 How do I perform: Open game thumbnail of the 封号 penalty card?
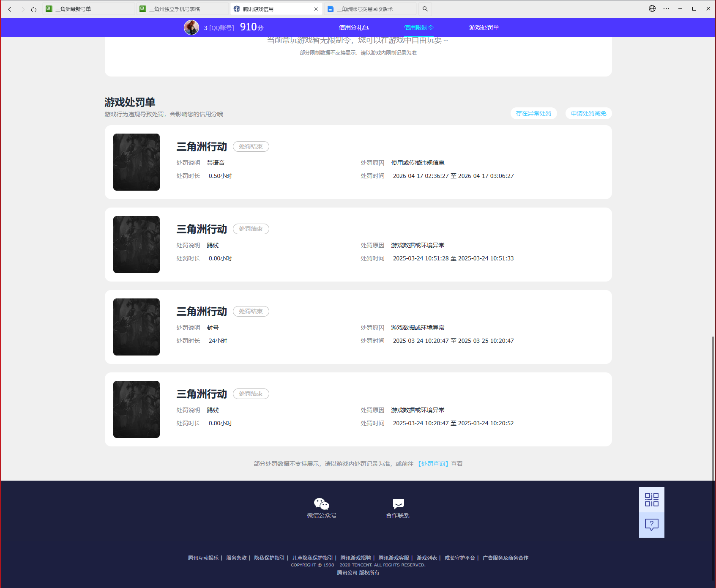pyautogui.click(x=137, y=327)
